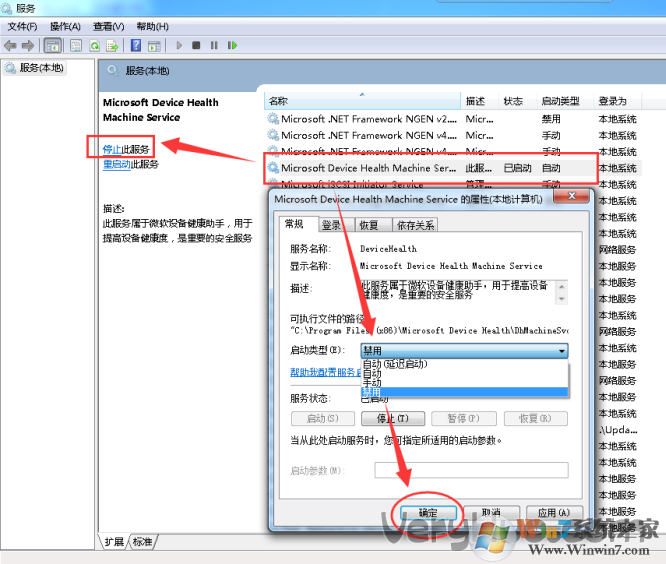Click the magnifier icon in 服务(本地) header

[x=113, y=70]
